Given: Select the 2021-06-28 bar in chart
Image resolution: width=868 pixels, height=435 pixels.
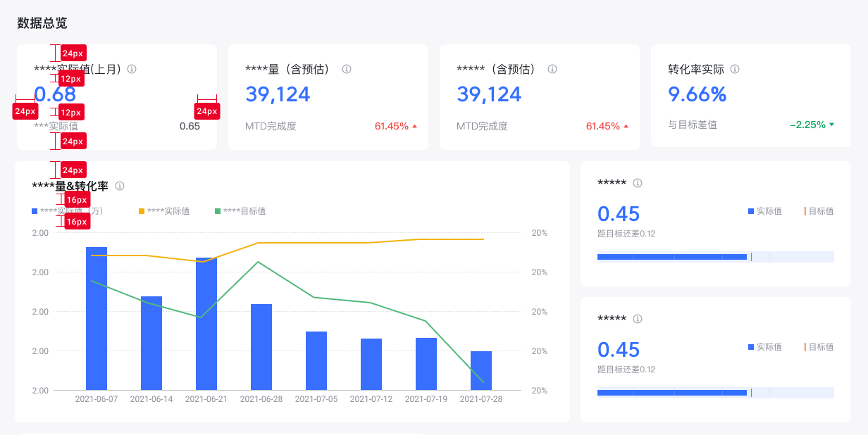Looking at the screenshot, I should tap(261, 347).
